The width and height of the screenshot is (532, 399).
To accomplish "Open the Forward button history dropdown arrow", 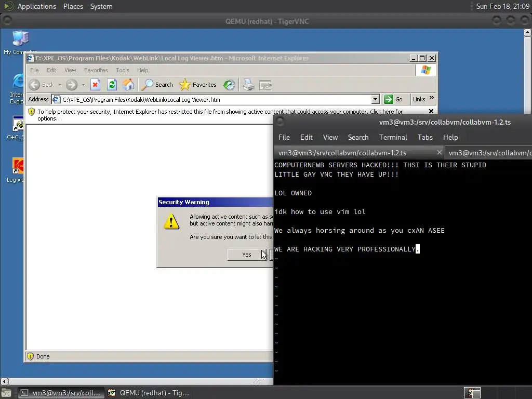I will (83, 85).
